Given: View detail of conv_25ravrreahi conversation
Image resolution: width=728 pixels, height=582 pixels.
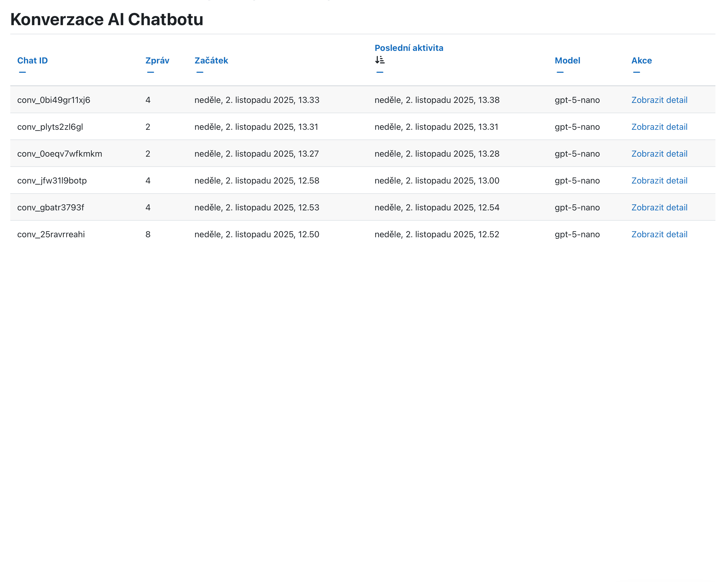Looking at the screenshot, I should tap(659, 234).
